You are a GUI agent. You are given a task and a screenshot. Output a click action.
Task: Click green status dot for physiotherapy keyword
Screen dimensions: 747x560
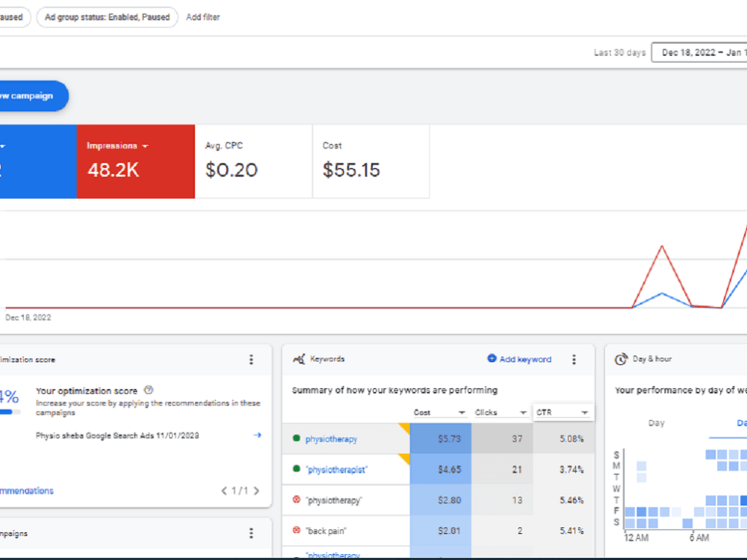[x=297, y=438]
